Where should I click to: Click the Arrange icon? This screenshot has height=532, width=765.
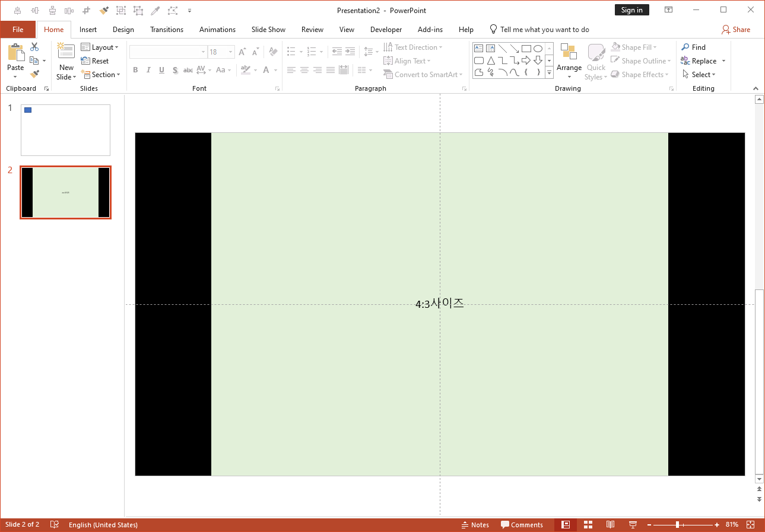[569, 52]
